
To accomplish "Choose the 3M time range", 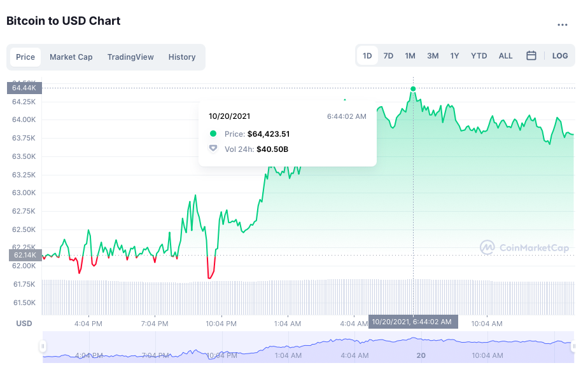I will coord(433,56).
